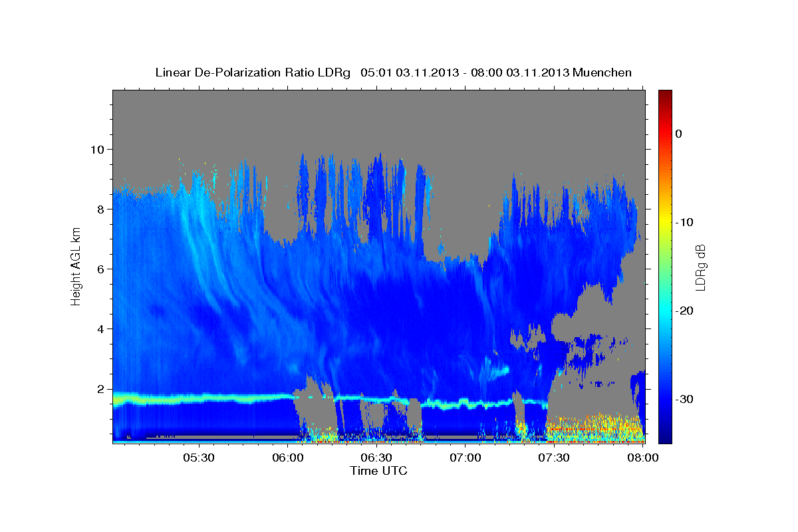Click the height axis label '6'

102,269
